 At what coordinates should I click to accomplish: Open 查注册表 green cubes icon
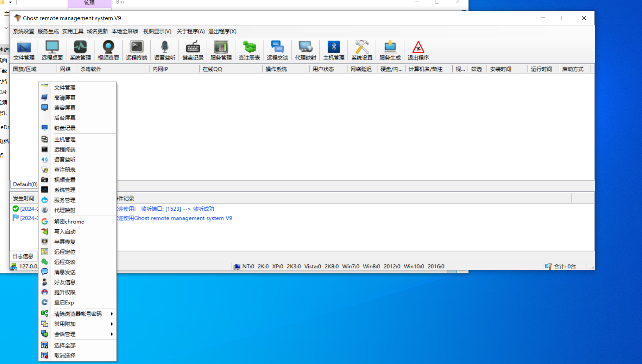coord(249,50)
